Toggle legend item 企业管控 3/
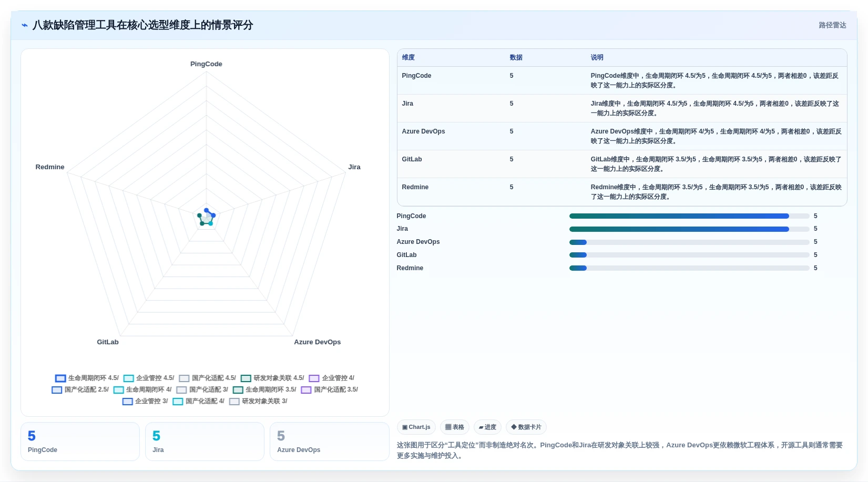This screenshot has width=868, height=482. pos(145,401)
